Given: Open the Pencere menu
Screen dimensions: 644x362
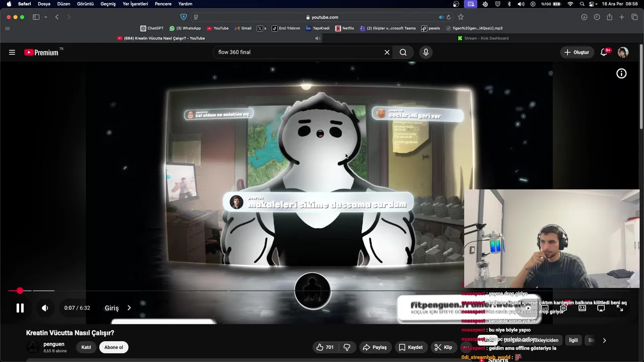Looking at the screenshot, I should 163,4.
